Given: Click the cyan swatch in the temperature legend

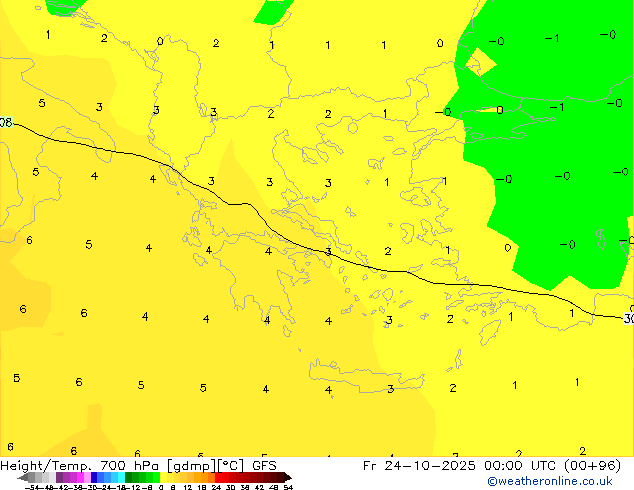Looking at the screenshot, I should point(121,477).
